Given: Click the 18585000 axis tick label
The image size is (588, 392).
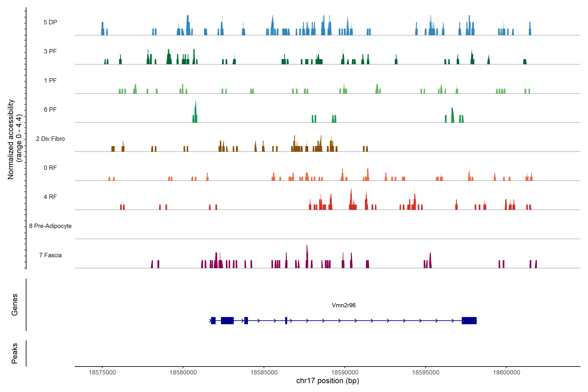Looking at the screenshot, I should coord(264,372).
